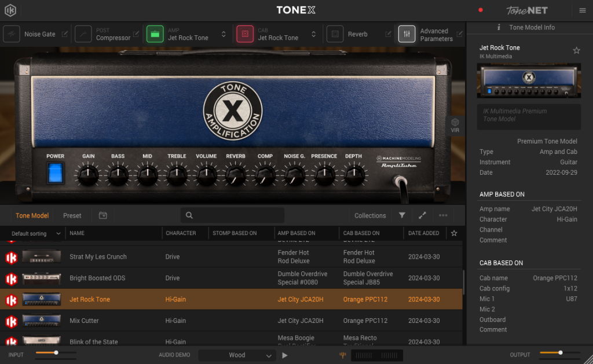This screenshot has height=364, width=593.
Task: Open Advanced Parameters edit icon
Action: click(x=459, y=34)
